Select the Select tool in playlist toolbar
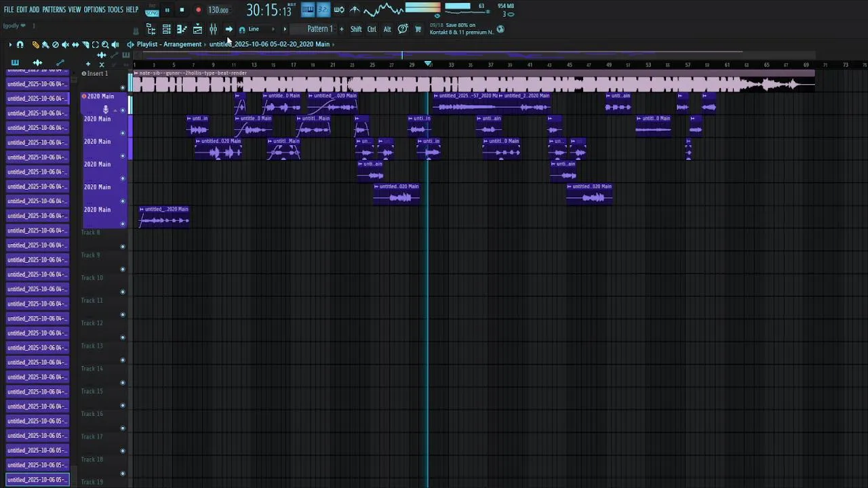868x488 pixels. pyautogui.click(x=96, y=45)
